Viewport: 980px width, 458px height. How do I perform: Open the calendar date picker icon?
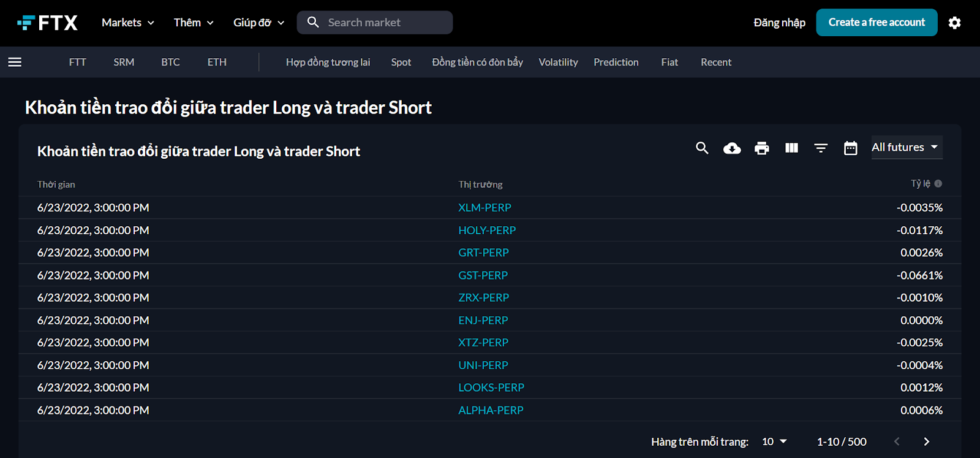(x=851, y=148)
